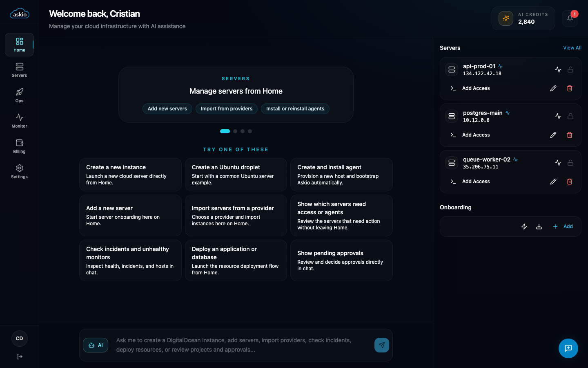This screenshot has width=588, height=368.
Task: Open the Ops rocket section
Action: click(19, 95)
